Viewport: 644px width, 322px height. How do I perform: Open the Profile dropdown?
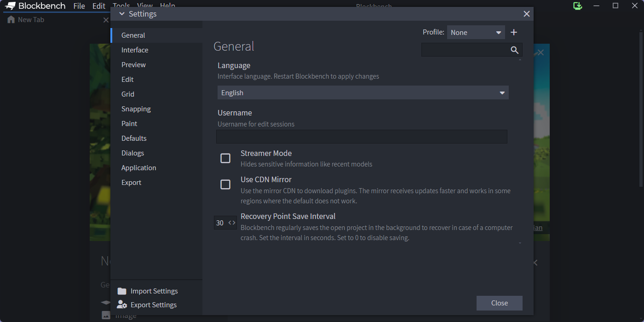476,33
